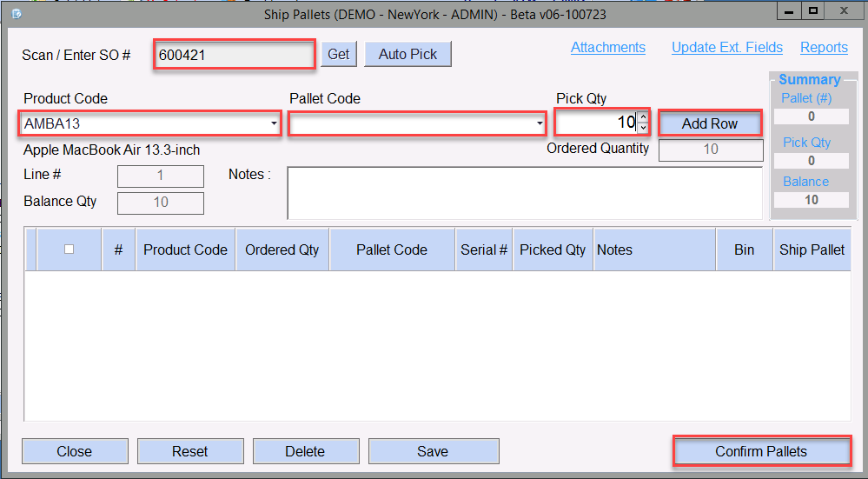Decrease Pick Qty with the down arrow
The width and height of the screenshot is (868, 479).
coord(643,129)
